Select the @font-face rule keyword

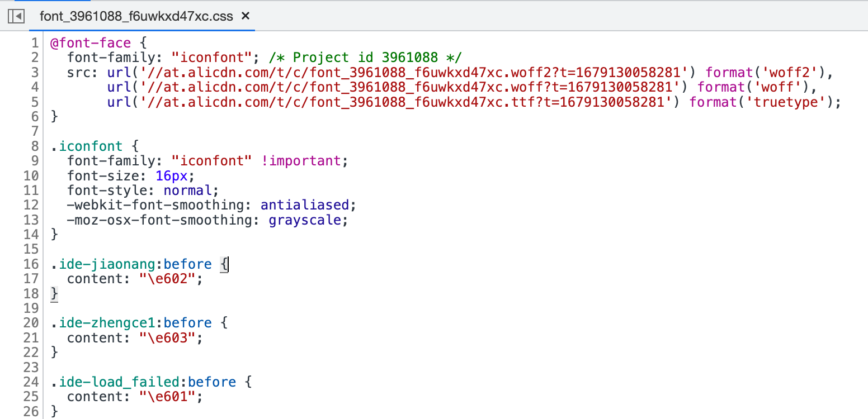point(90,42)
